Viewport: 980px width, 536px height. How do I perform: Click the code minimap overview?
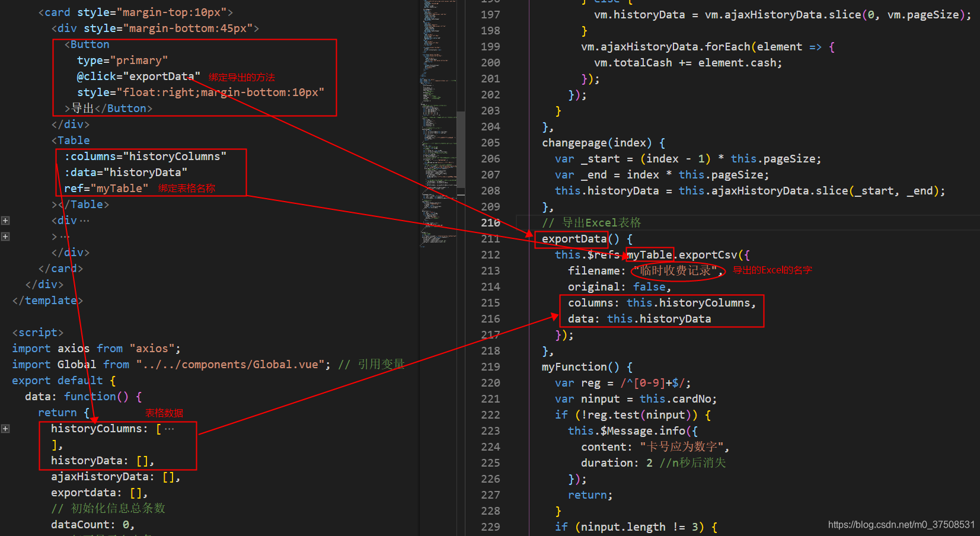tap(439, 125)
